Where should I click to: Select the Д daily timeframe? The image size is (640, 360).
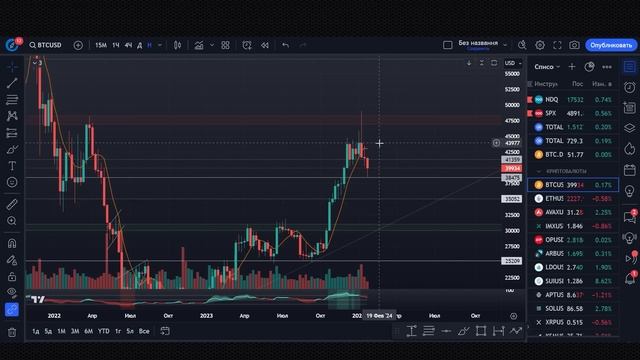tap(140, 45)
